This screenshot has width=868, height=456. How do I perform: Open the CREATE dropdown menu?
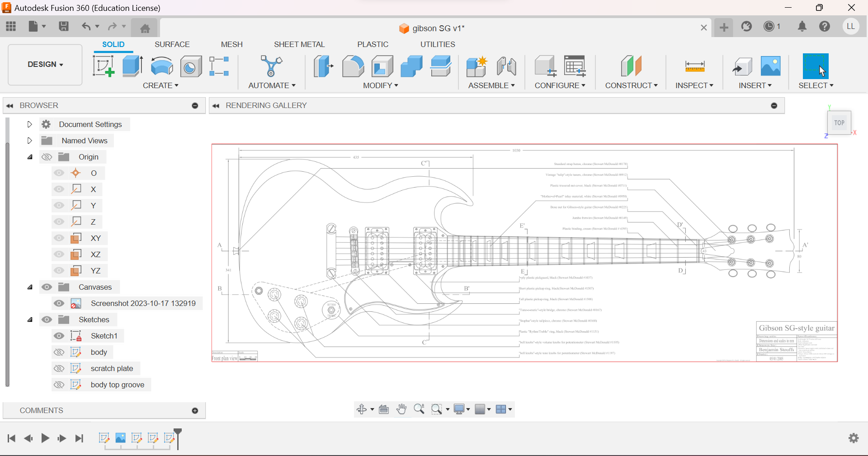(160, 85)
